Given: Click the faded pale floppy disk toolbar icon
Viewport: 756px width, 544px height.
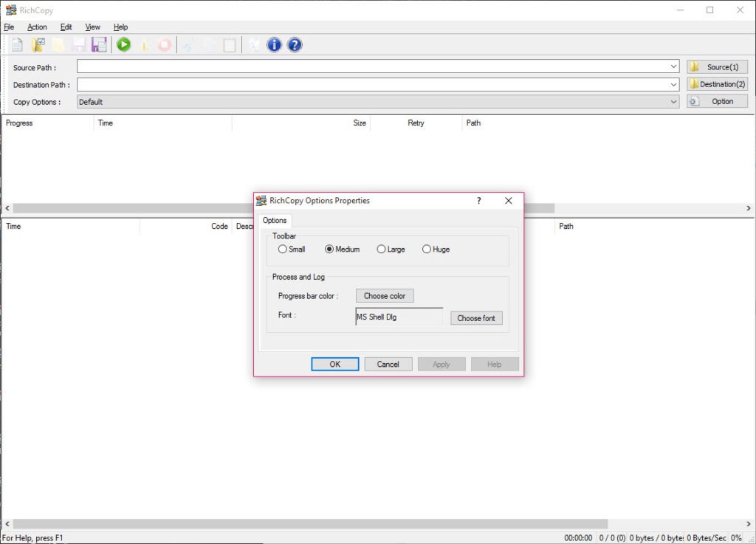Looking at the screenshot, I should pyautogui.click(x=78, y=45).
